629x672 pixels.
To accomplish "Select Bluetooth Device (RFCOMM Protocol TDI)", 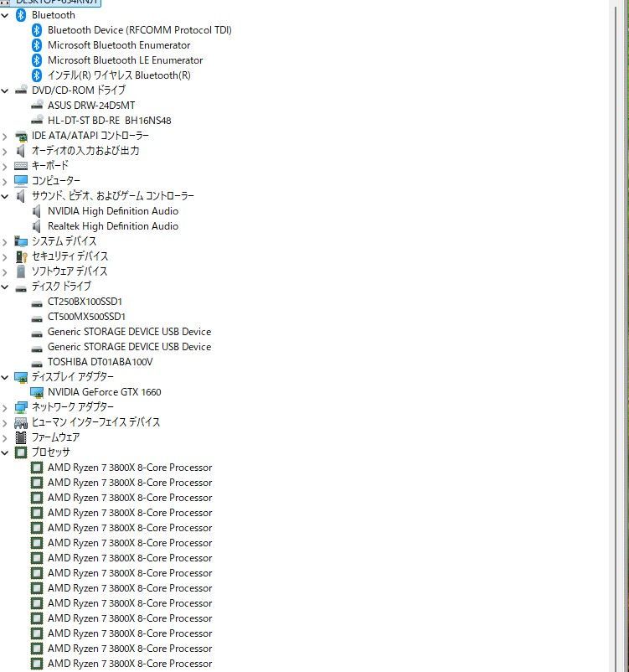I will coord(140,30).
